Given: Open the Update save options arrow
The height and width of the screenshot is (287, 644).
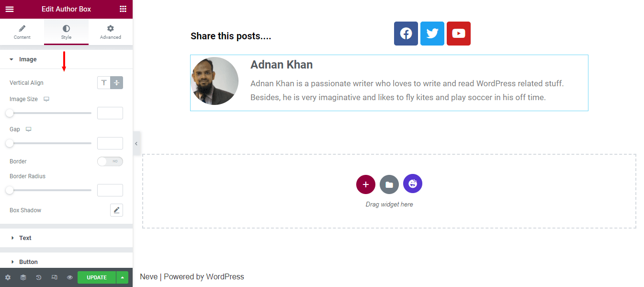Looking at the screenshot, I should click(x=123, y=277).
